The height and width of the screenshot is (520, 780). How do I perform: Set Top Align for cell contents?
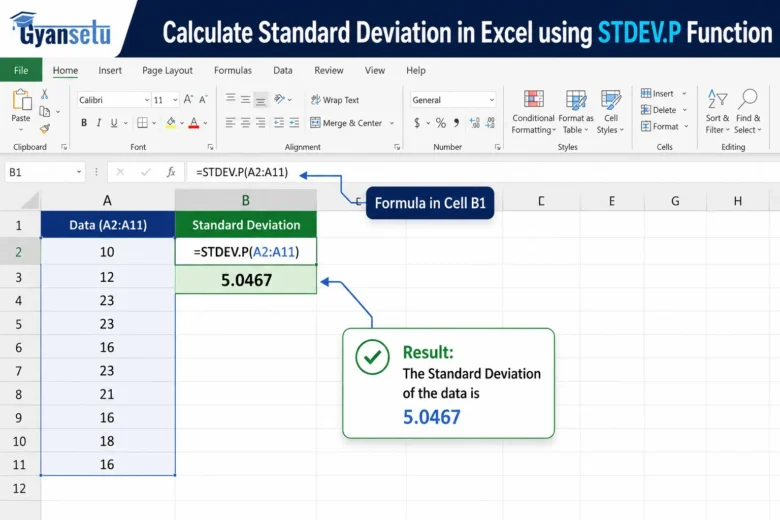point(230,98)
